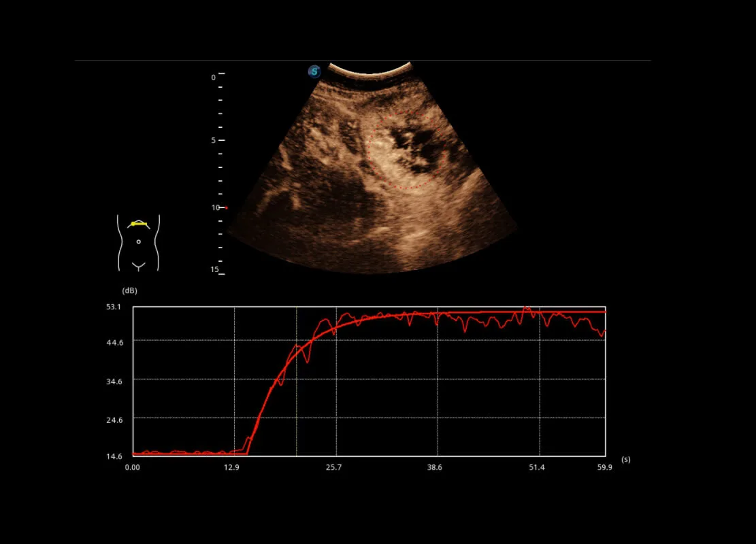The height and width of the screenshot is (544, 756).
Task: Click the 59.9 seconds end time label
Action: click(x=605, y=467)
